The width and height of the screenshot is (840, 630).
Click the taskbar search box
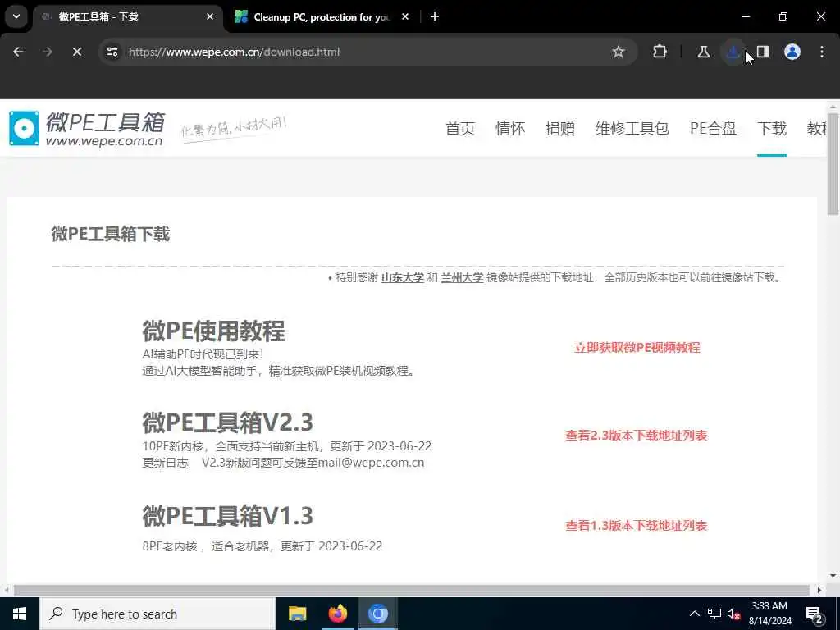pos(157,614)
